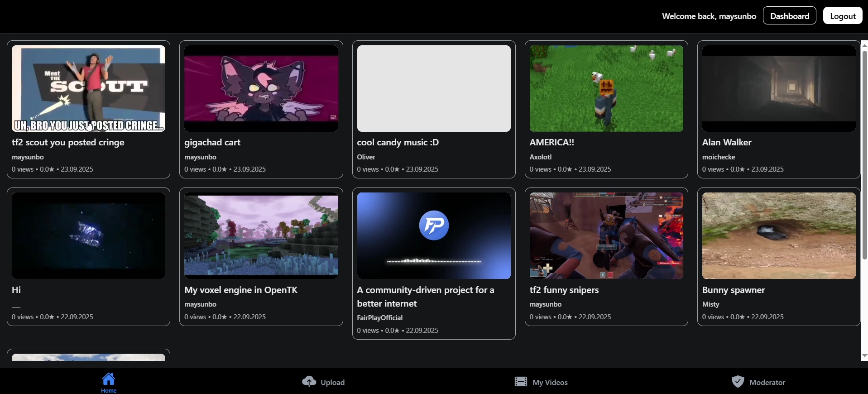Open the tf2 scout cringe video thumbnail
868x394 pixels.
click(x=89, y=88)
